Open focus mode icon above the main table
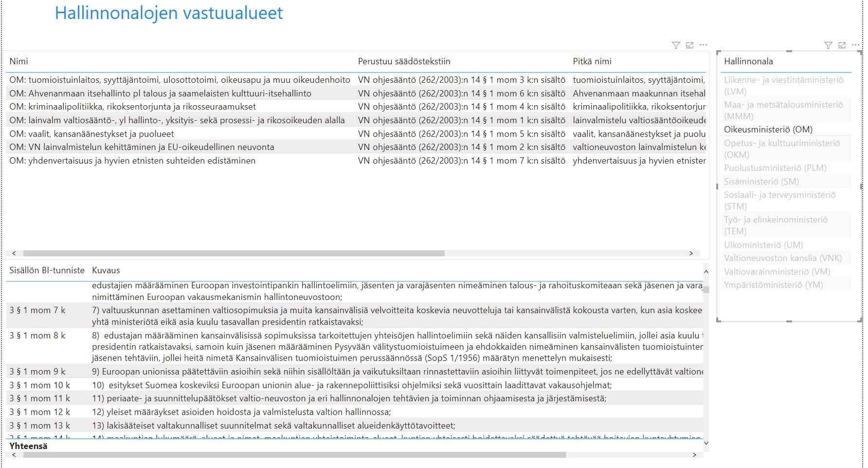Image resolution: width=868 pixels, height=468 pixels. point(689,45)
